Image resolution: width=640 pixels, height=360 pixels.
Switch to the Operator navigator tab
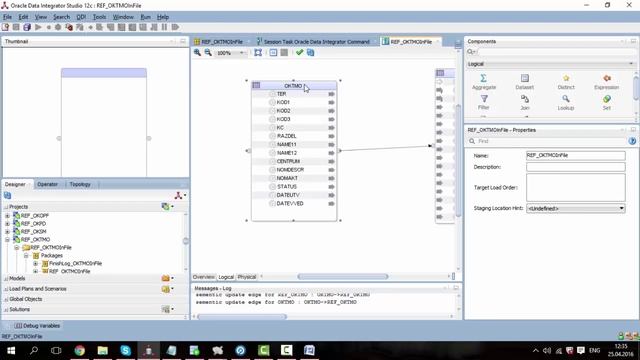point(47,184)
